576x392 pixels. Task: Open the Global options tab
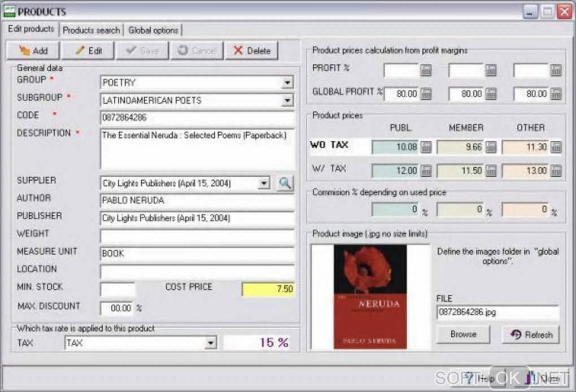[153, 30]
